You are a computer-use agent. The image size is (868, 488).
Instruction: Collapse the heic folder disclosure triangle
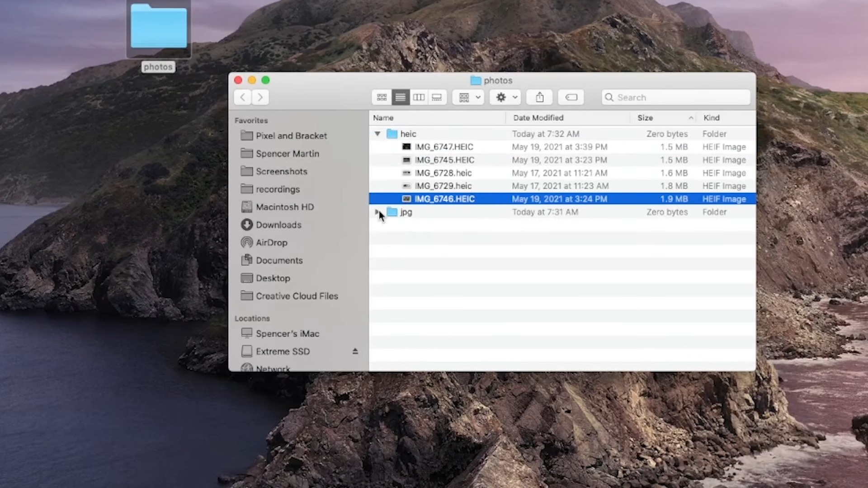tap(377, 134)
